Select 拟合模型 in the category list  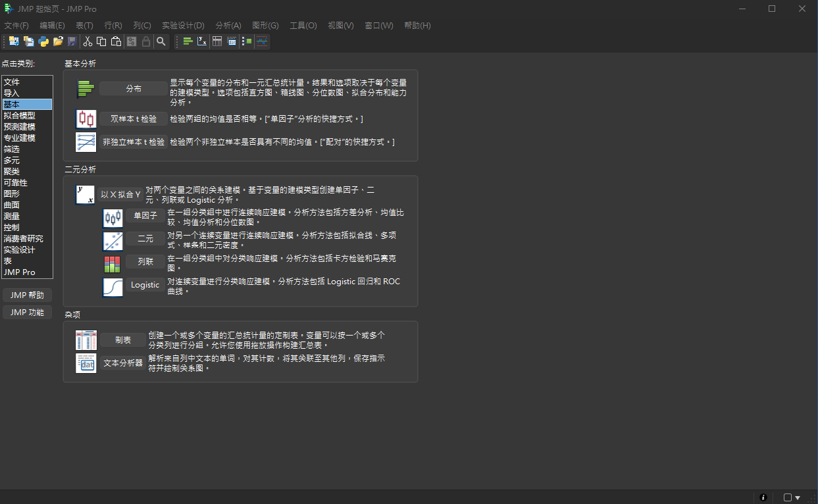27,116
